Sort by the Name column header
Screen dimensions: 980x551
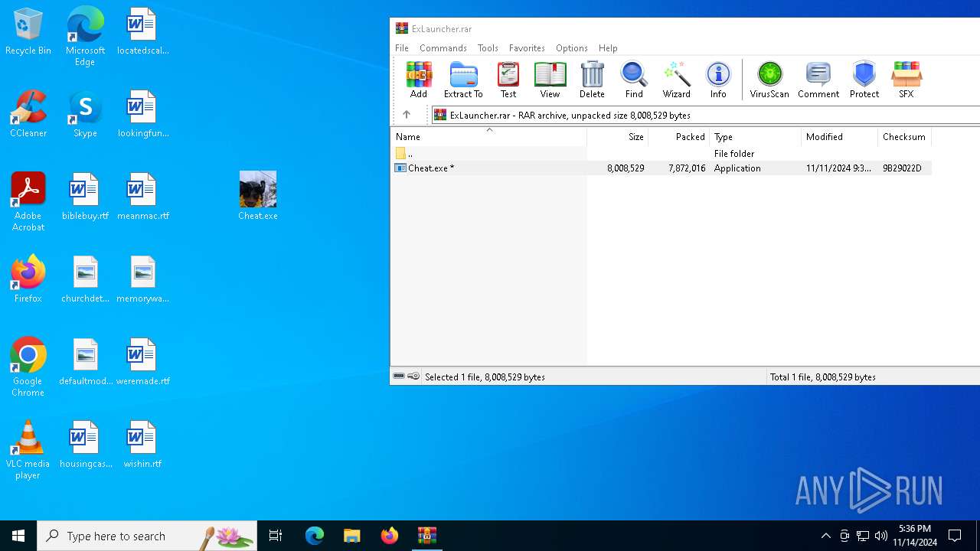(488, 137)
